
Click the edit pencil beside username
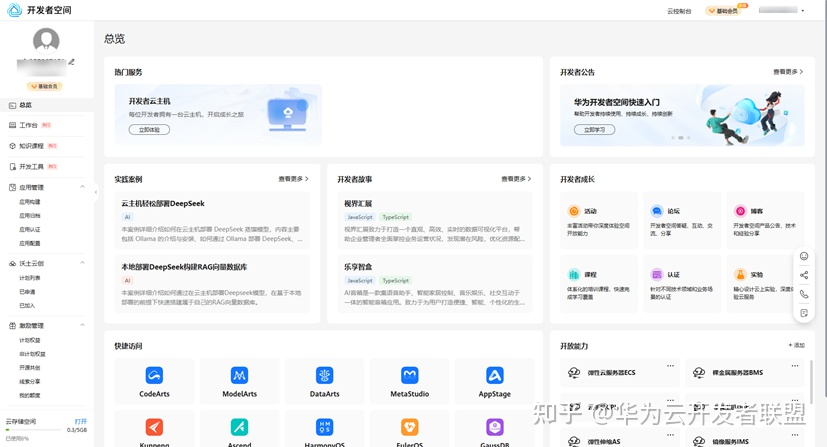72,62
